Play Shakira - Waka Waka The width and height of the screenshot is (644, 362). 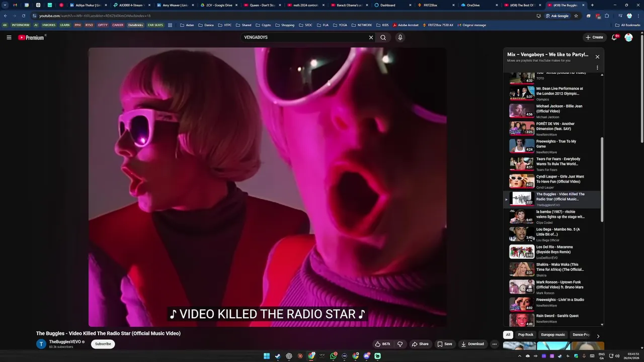point(552,269)
